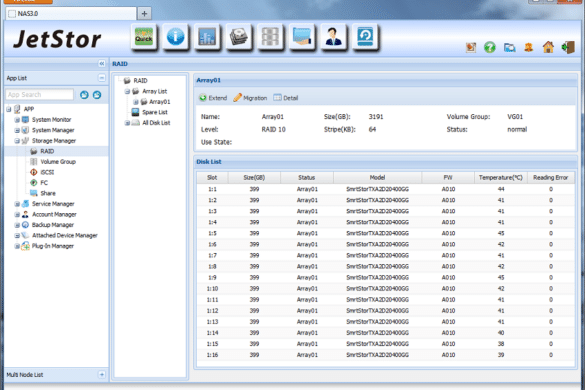Go to the home icon
The width and height of the screenshot is (585, 390).
tap(548, 47)
